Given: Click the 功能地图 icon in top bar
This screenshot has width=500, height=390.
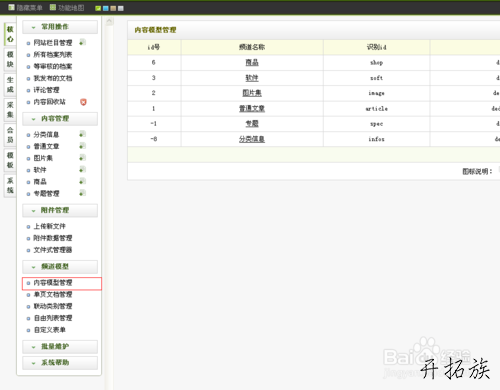Looking at the screenshot, I should [53, 7].
